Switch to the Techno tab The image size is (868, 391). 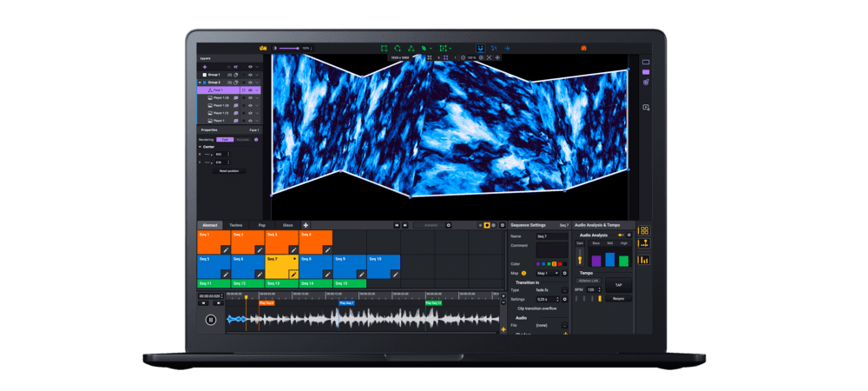[236, 225]
